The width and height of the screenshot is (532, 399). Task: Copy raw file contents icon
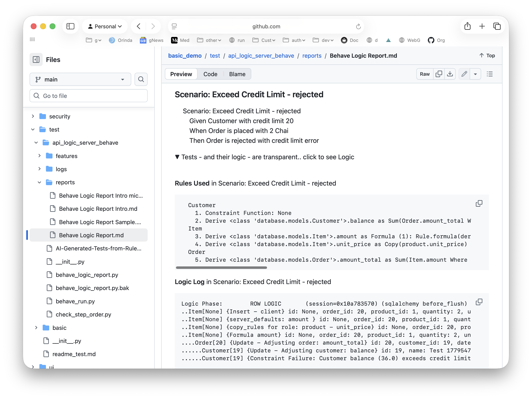(x=439, y=74)
